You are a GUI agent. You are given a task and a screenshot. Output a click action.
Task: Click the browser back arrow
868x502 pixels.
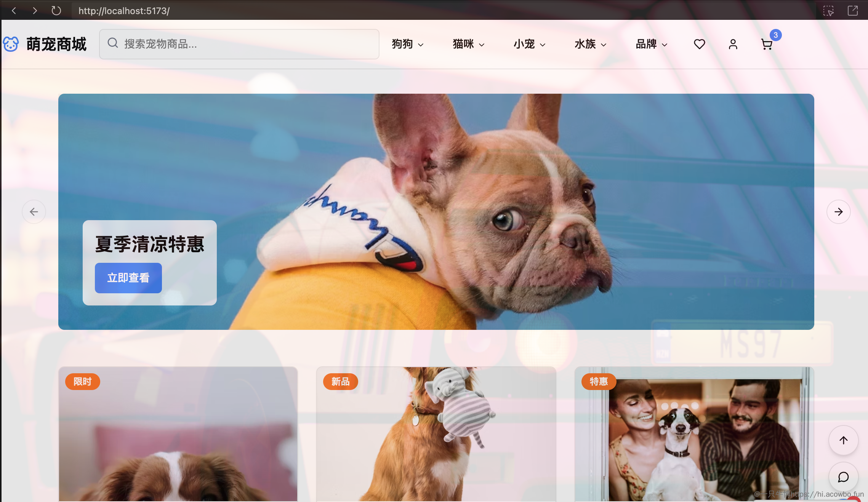[x=14, y=11]
